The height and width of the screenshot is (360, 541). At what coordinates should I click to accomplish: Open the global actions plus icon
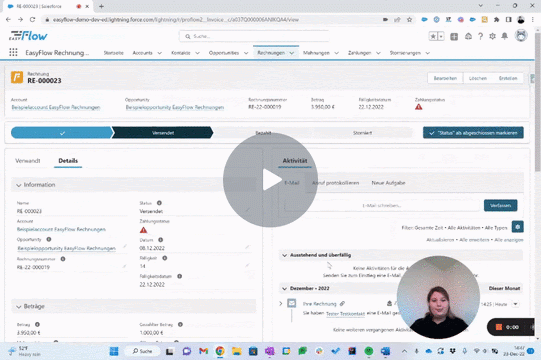pos(454,36)
